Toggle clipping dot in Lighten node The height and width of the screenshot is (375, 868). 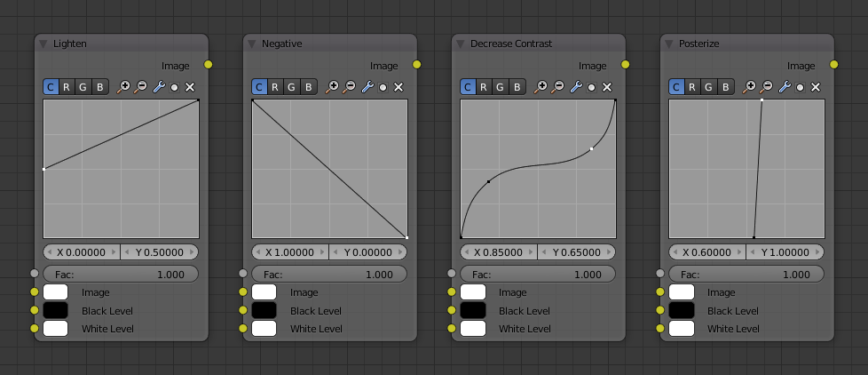(x=174, y=87)
